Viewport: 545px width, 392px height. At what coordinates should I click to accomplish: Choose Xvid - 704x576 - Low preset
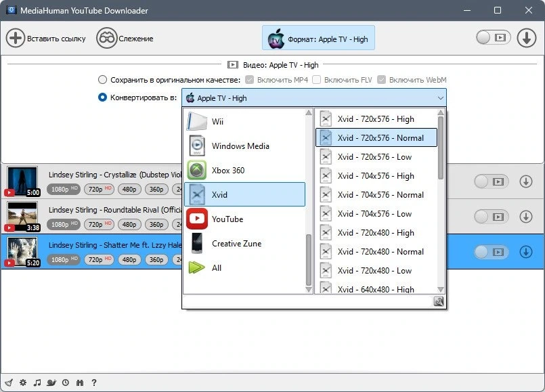(x=376, y=213)
